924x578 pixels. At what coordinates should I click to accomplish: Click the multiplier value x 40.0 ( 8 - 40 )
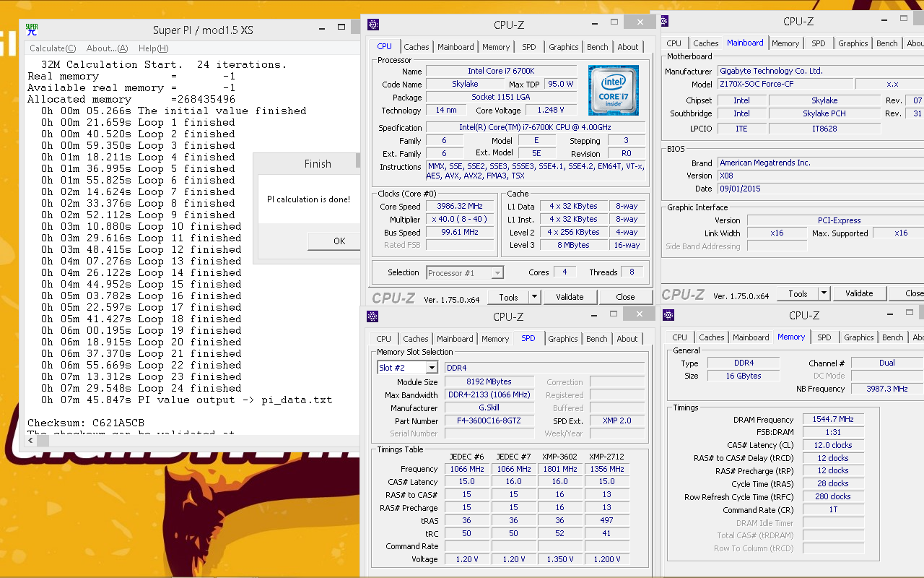click(459, 219)
